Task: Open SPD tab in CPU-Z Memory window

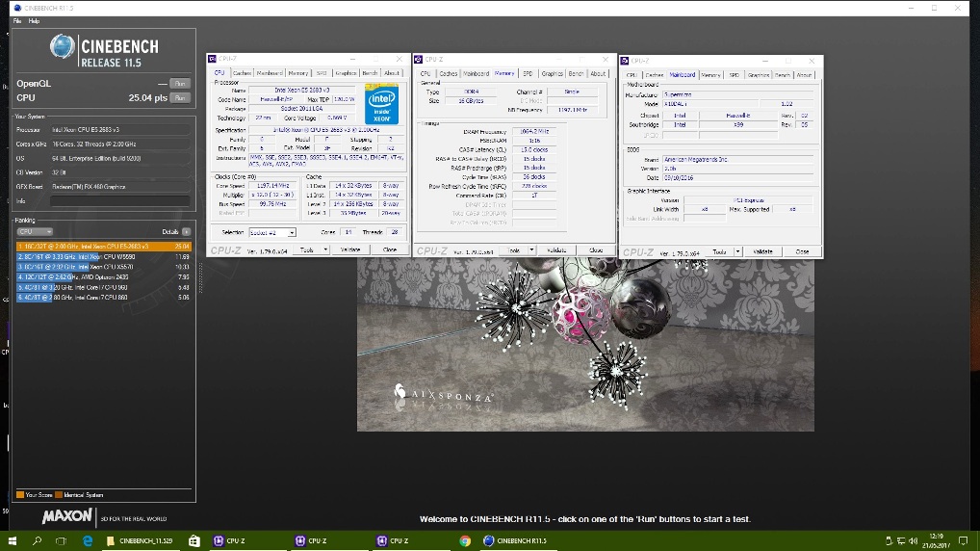Action: [x=528, y=74]
